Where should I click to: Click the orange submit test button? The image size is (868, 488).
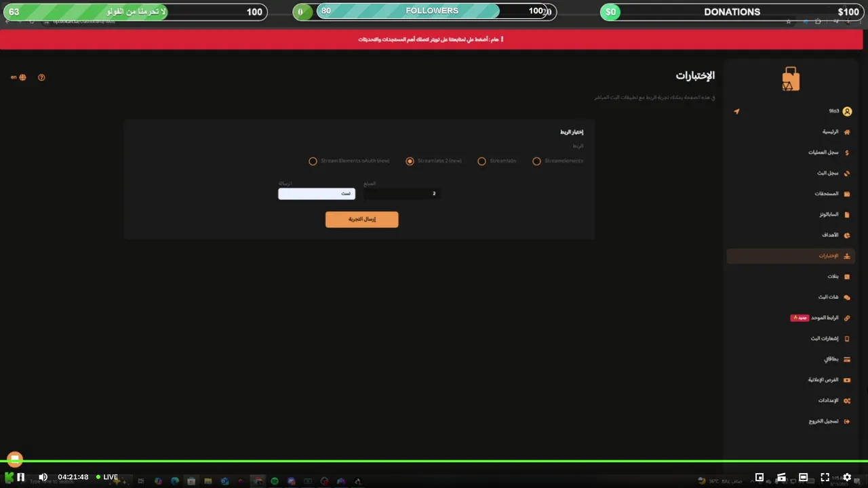(x=362, y=219)
